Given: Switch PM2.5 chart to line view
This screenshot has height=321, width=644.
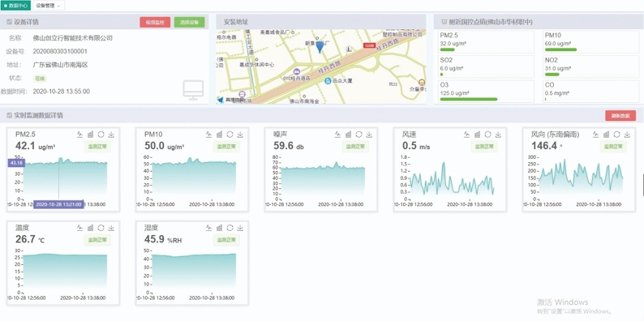Looking at the screenshot, I should tap(79, 135).
